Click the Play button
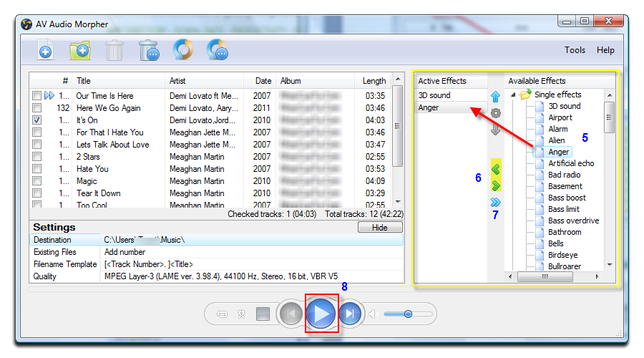Image resolution: width=644 pixels, height=358 pixels. coord(321,314)
